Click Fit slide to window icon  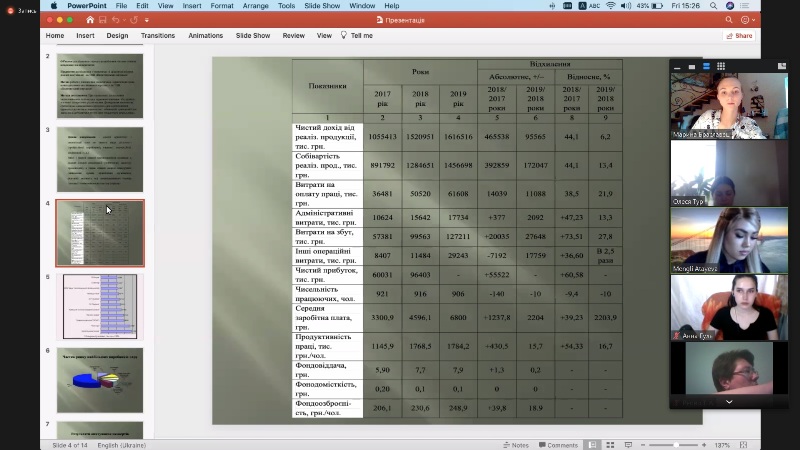[743, 445]
